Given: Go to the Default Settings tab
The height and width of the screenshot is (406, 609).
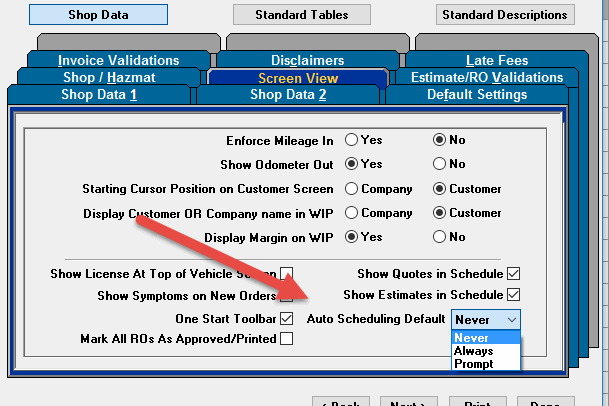Looking at the screenshot, I should (477, 95).
